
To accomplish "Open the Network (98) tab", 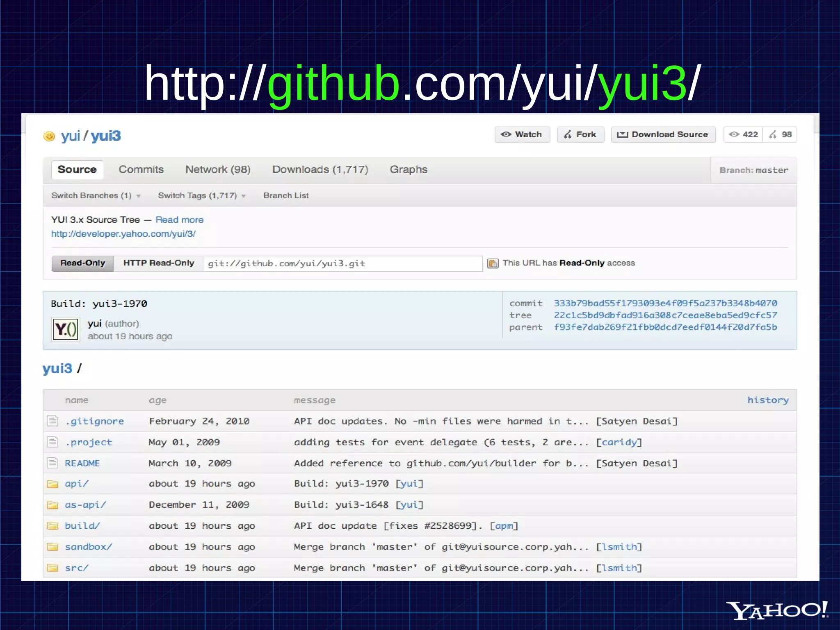I will (x=218, y=169).
